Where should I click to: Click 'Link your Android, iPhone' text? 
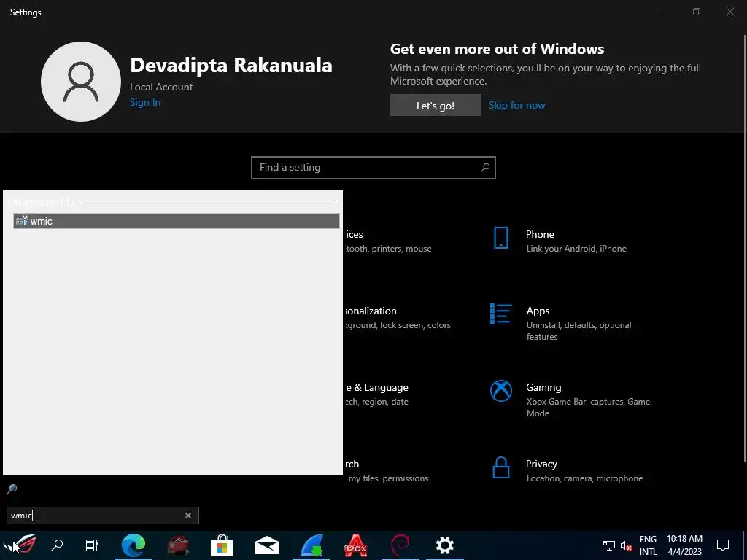576,249
